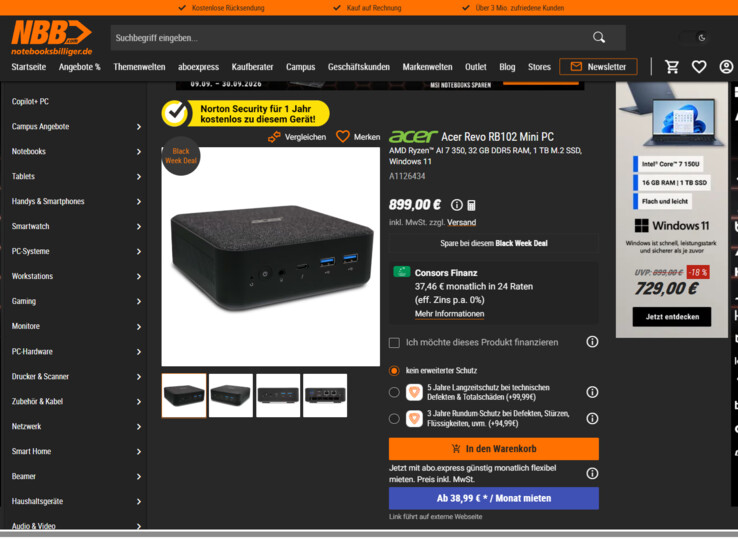Click the Acer brand logo
738x539 pixels.
pyautogui.click(x=413, y=137)
